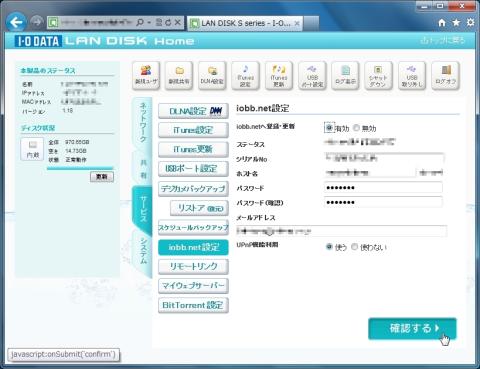The image size is (480, 369).
Task: Open the 新規共有 (new share) folder icon
Action: click(179, 76)
